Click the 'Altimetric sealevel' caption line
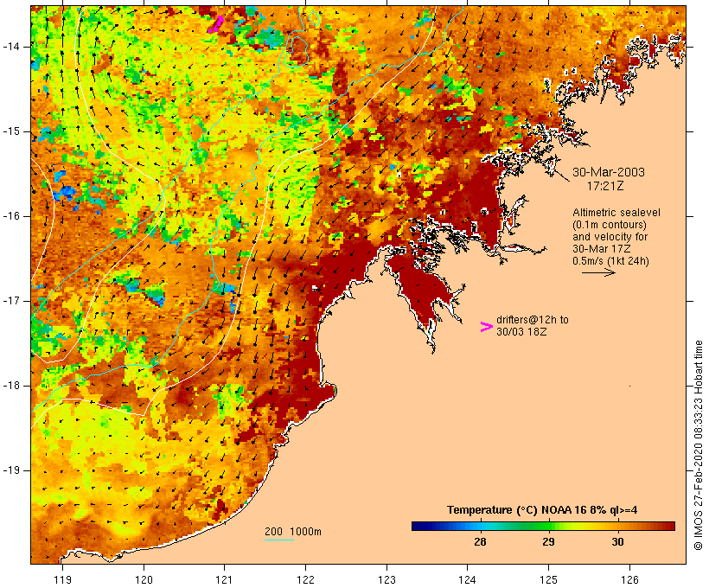This screenshot has width=709, height=588. click(x=616, y=213)
